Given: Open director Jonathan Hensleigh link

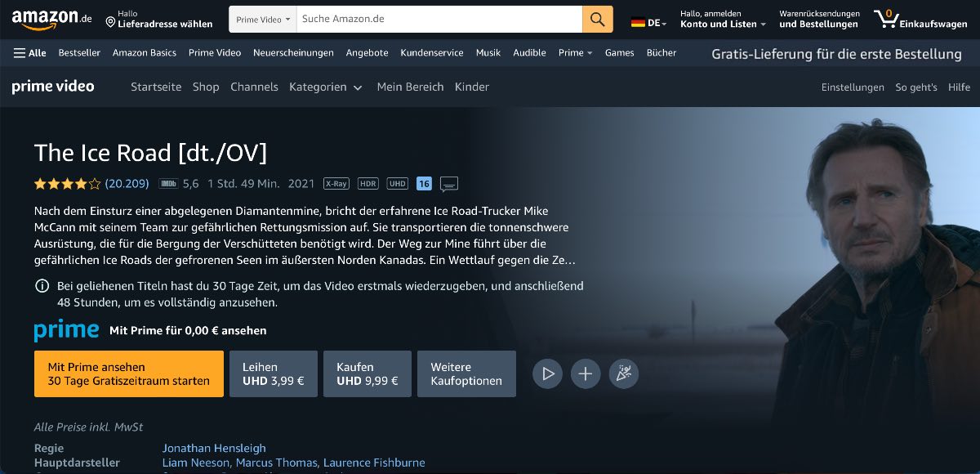Looking at the screenshot, I should (x=214, y=448).
